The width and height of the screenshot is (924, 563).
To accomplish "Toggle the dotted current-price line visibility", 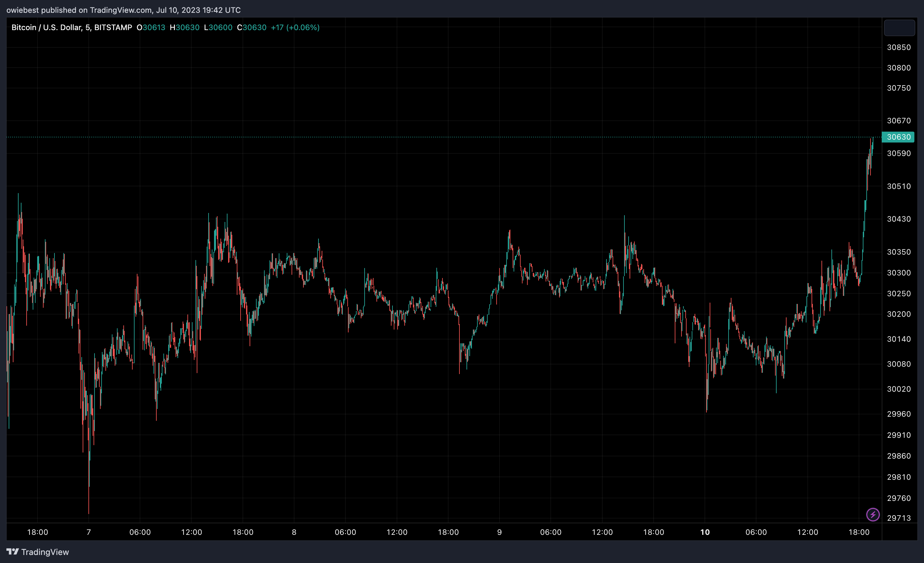I will pos(450,137).
